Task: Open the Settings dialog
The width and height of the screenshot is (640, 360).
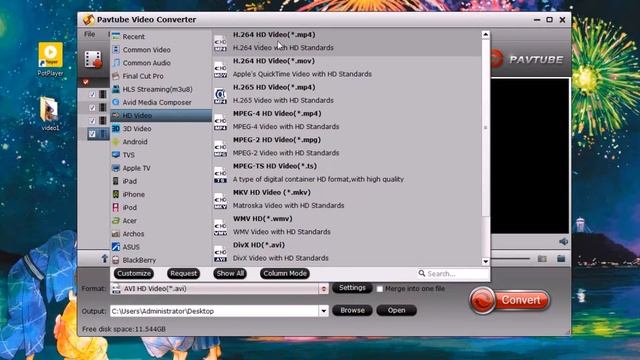Action: coord(352,288)
